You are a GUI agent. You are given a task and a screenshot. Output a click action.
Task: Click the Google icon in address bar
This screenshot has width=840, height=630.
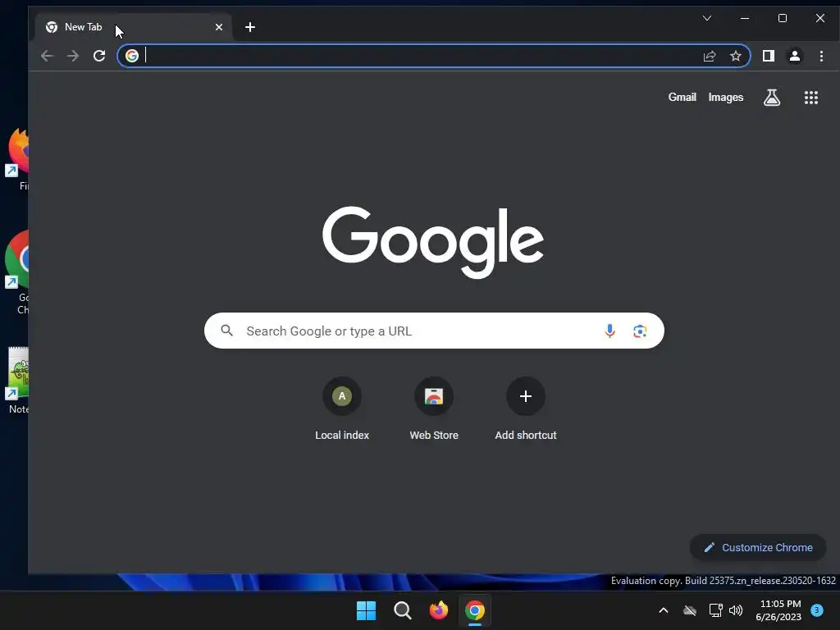pyautogui.click(x=132, y=56)
